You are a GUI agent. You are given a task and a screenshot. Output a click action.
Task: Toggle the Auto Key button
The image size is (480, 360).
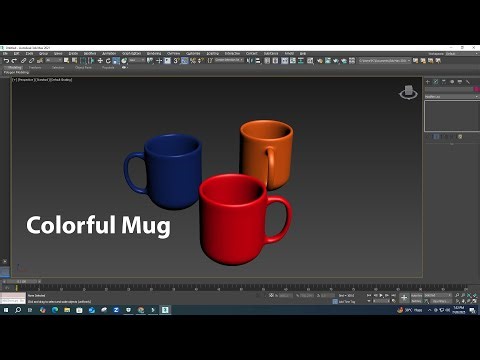416,295
